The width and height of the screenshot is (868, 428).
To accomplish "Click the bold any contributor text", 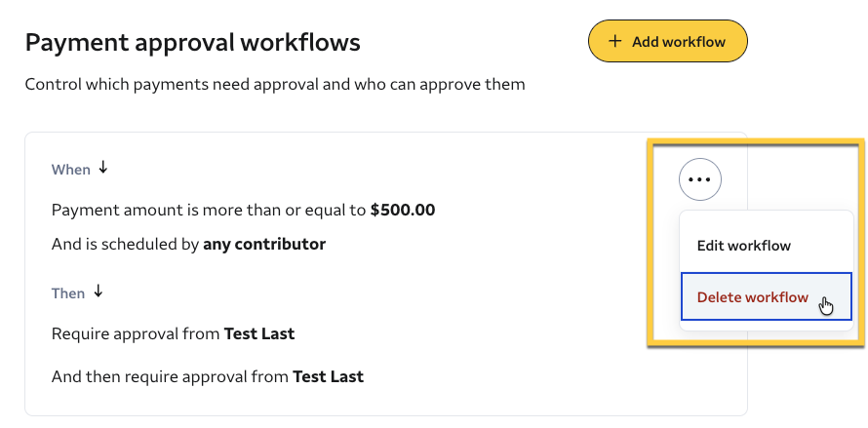I will coord(264,244).
